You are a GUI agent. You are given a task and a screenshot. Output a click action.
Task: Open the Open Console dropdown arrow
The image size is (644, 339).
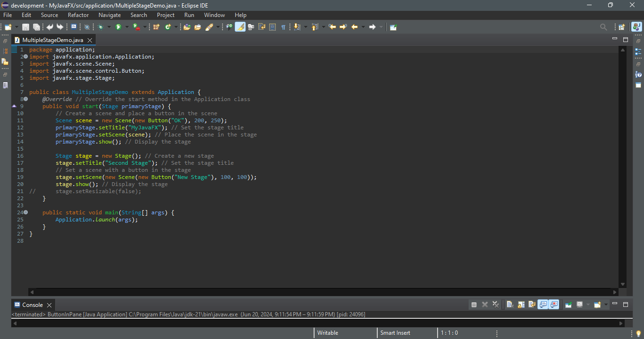606,305
